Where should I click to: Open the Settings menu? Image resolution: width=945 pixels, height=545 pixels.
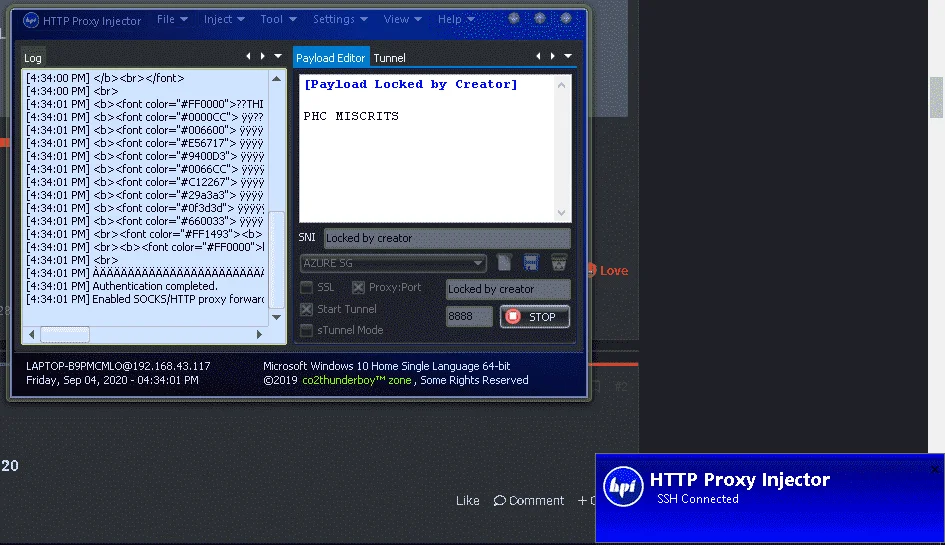(x=340, y=19)
